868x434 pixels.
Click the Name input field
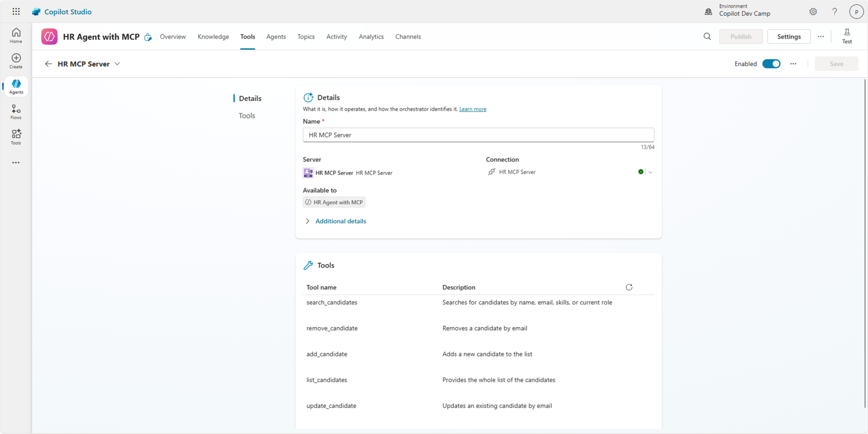(478, 135)
